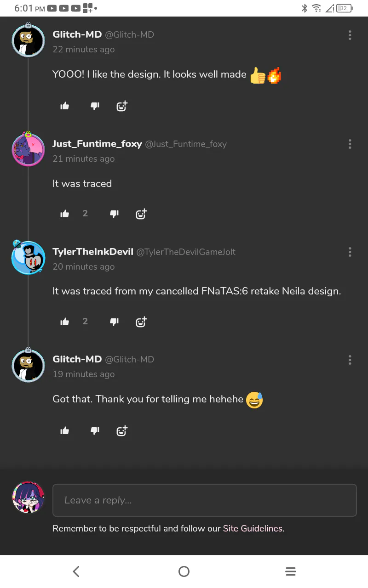Click the "Leave a reply..." text field
368x588 pixels.
tap(205, 500)
